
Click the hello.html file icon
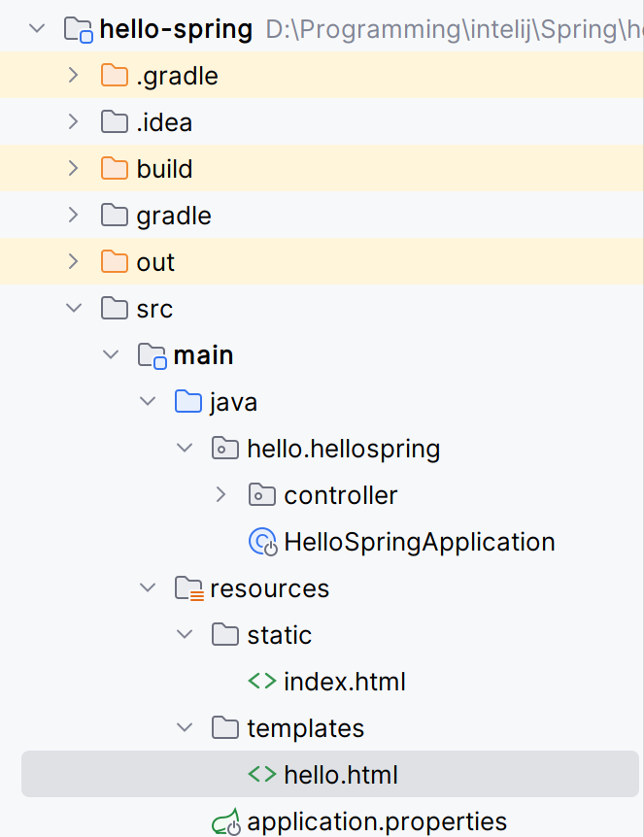262,775
